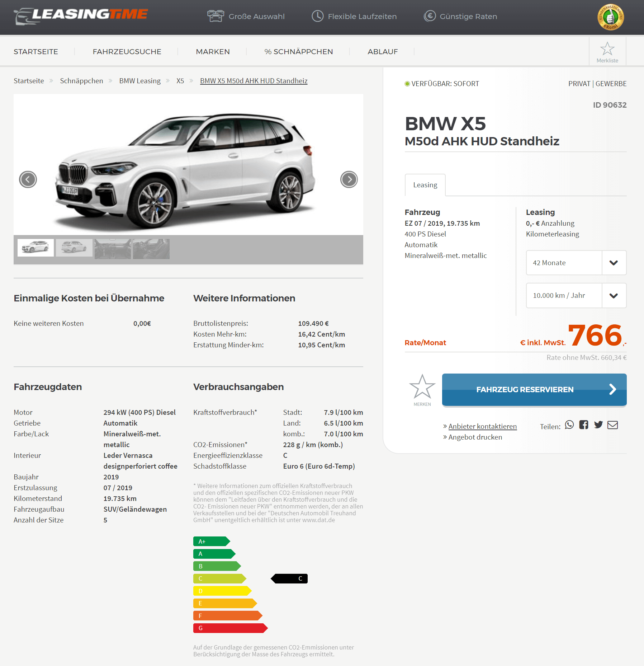Click Rate ohne MwSt. 660,34 € text
The image size is (644, 666).
point(587,357)
